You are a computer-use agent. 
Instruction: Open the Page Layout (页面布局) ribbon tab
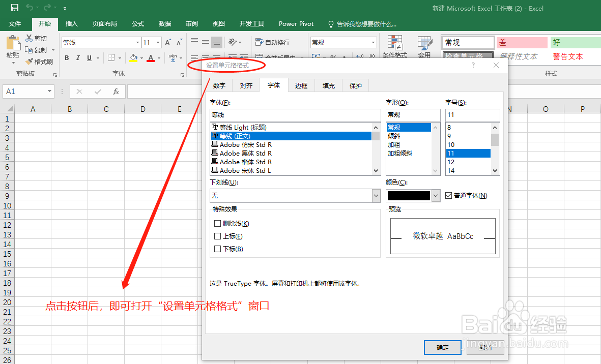point(105,24)
